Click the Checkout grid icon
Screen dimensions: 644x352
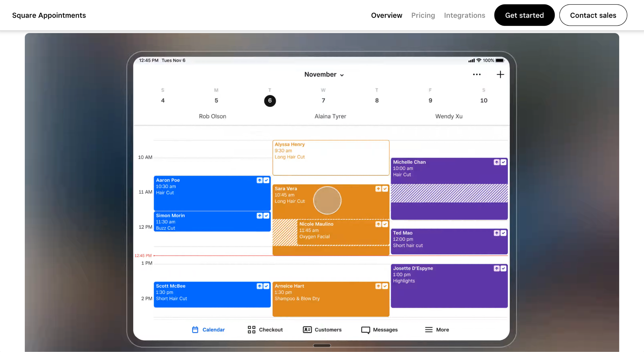click(252, 330)
